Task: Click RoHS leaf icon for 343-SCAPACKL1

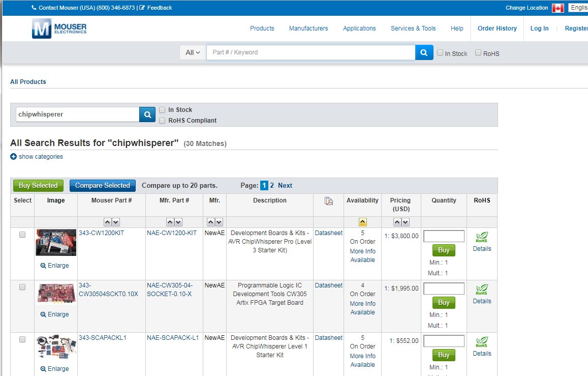Action: [482, 342]
